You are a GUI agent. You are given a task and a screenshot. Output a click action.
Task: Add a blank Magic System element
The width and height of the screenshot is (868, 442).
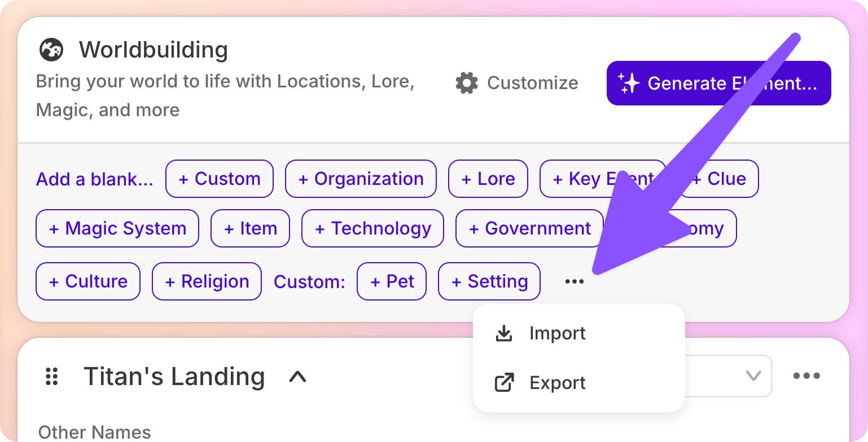pos(117,228)
